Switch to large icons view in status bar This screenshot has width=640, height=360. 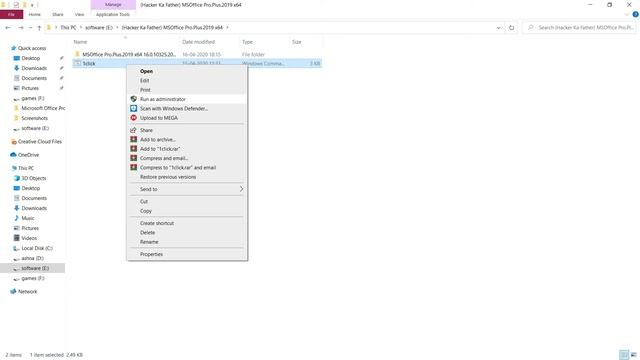[x=633, y=355]
